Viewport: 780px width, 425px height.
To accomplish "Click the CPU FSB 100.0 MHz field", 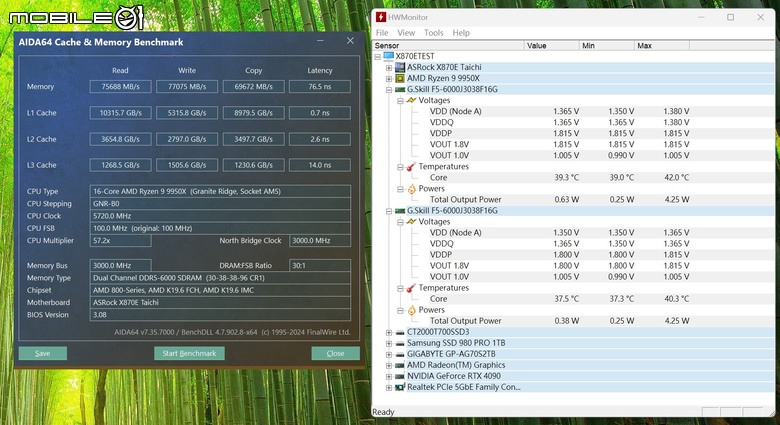I will click(x=220, y=228).
